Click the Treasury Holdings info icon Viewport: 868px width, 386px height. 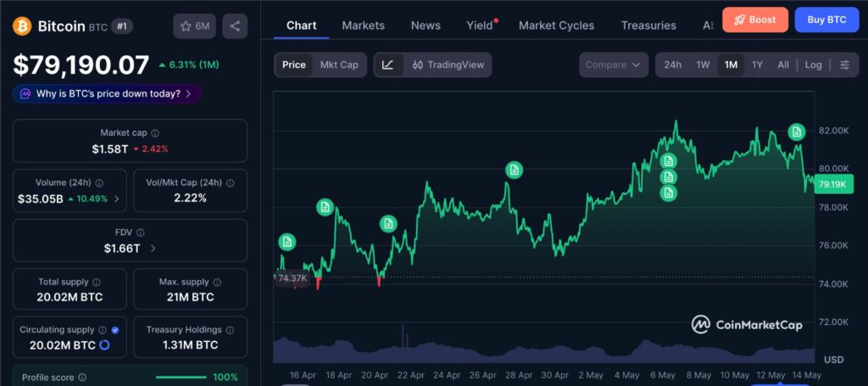[x=230, y=330]
